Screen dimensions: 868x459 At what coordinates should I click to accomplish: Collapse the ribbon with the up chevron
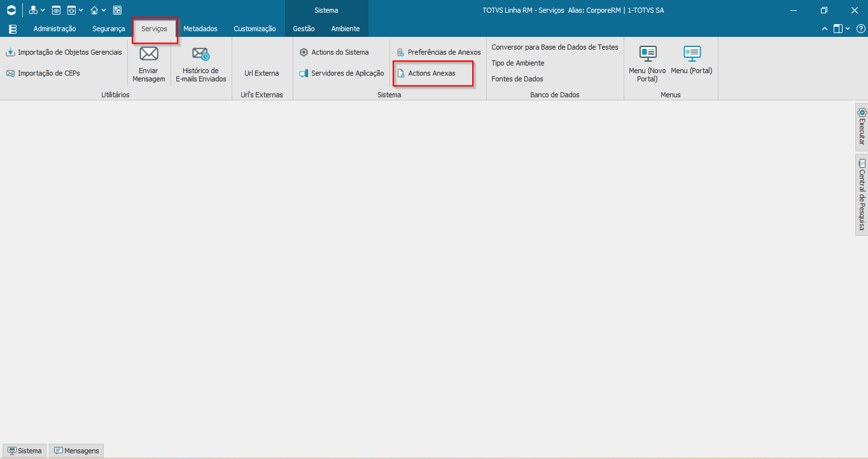click(x=825, y=29)
